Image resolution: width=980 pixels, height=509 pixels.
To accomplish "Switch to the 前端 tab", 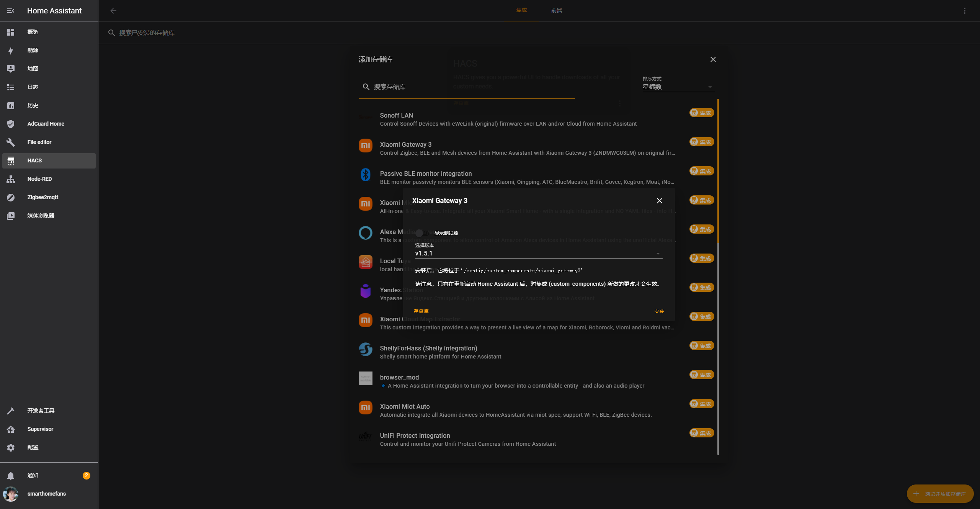I will (557, 10).
